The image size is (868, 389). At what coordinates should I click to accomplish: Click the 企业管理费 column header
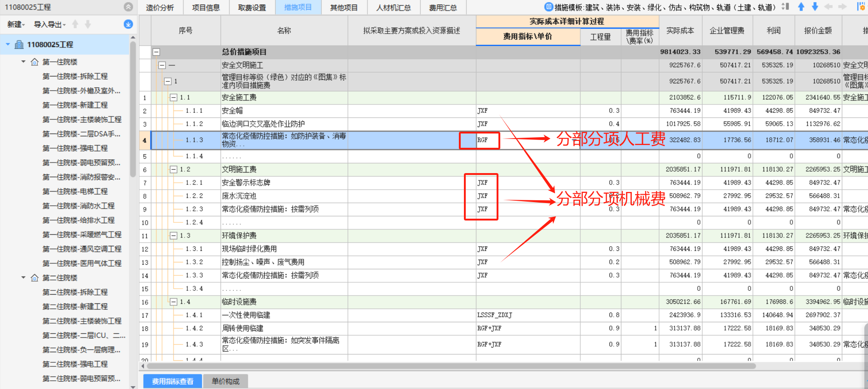(727, 30)
